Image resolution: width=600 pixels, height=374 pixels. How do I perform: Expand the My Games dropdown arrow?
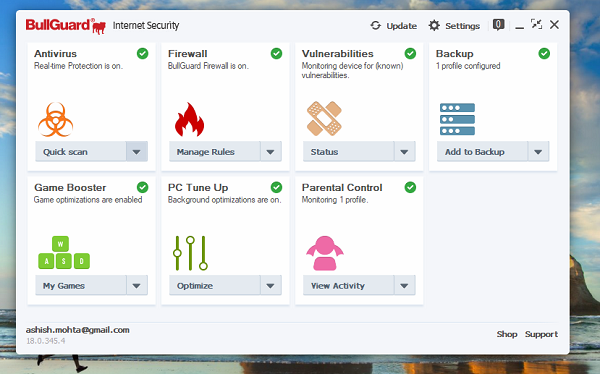137,286
